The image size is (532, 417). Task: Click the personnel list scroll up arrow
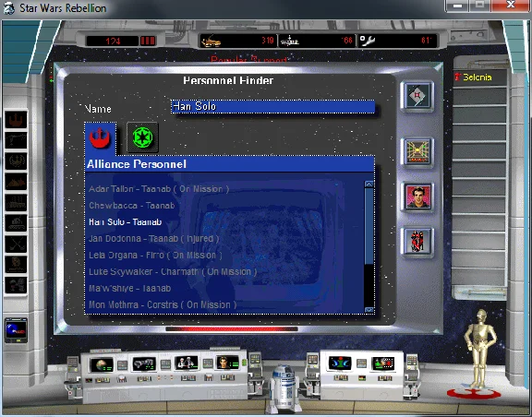[369, 185]
